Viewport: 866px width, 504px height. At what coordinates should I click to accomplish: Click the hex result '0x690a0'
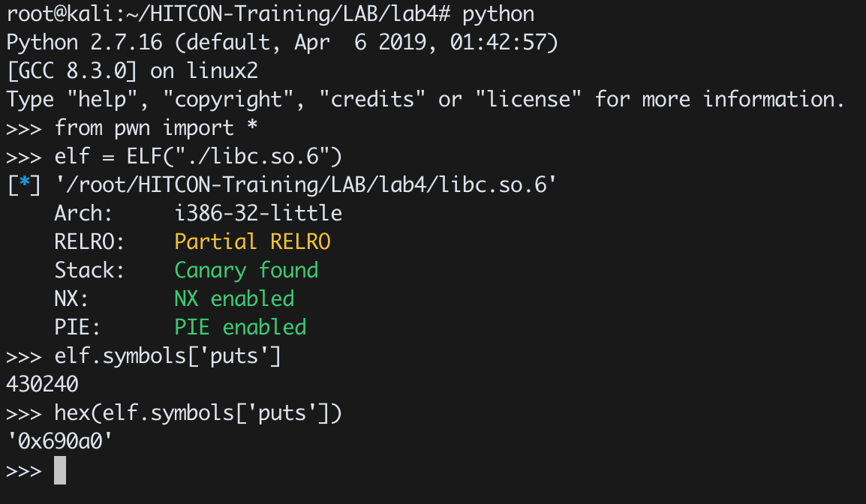59,441
